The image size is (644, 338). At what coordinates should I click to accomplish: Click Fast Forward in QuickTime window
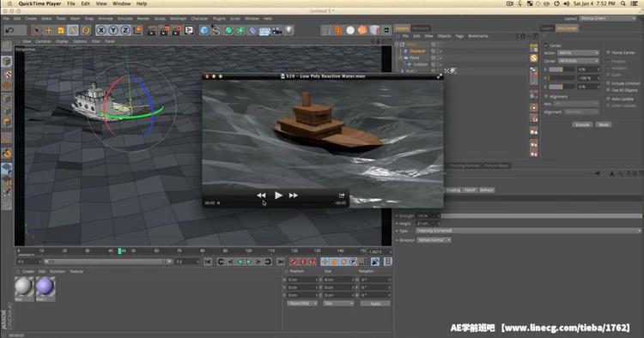point(294,196)
